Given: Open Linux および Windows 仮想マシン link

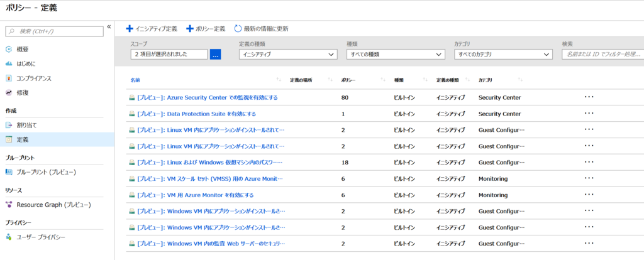Looking at the screenshot, I should tap(211, 163).
